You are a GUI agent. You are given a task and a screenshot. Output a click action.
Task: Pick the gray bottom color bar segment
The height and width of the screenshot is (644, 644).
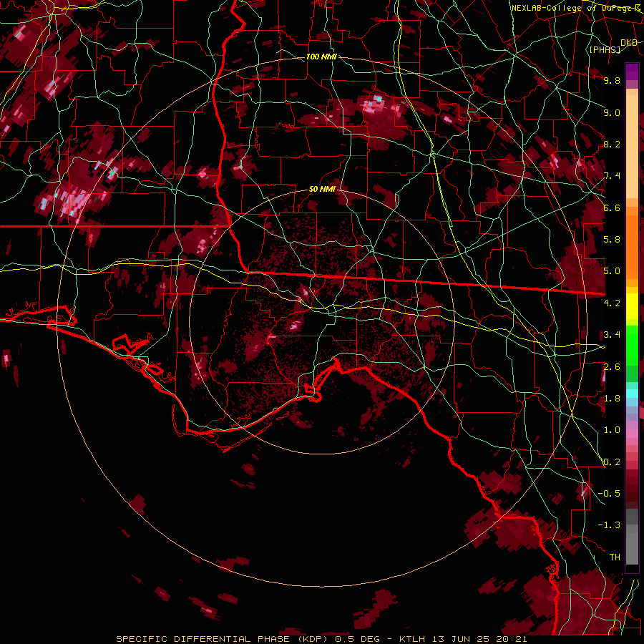pos(632,550)
